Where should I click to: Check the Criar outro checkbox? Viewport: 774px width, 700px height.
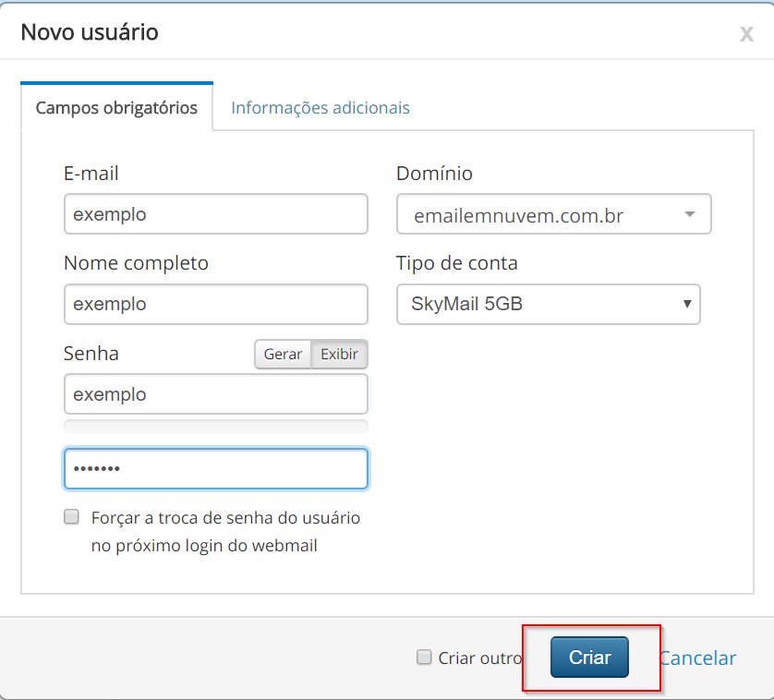pos(425,658)
